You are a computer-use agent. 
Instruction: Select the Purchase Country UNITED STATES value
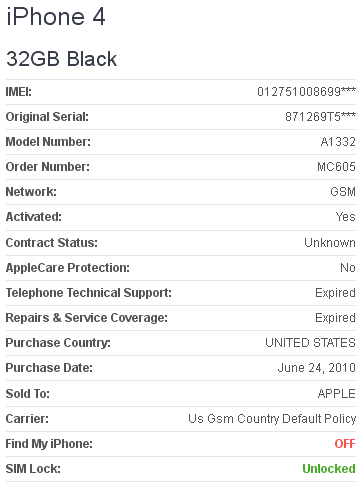[x=310, y=343]
